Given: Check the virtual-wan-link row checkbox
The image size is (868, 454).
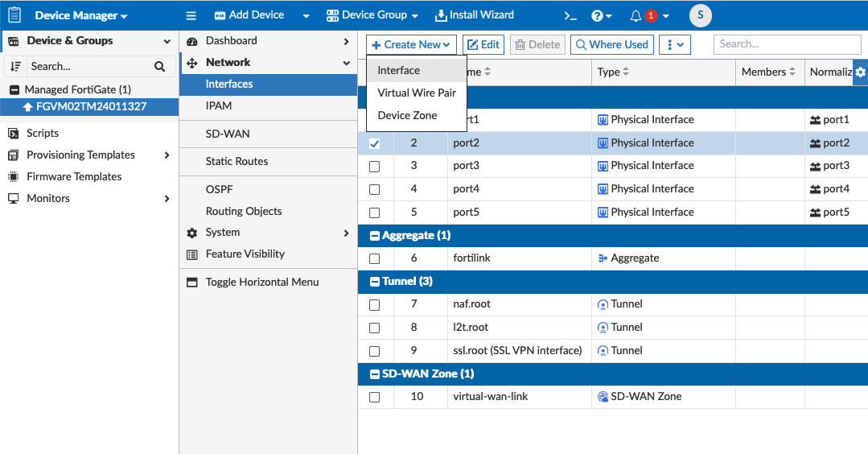Looking at the screenshot, I should 375,397.
